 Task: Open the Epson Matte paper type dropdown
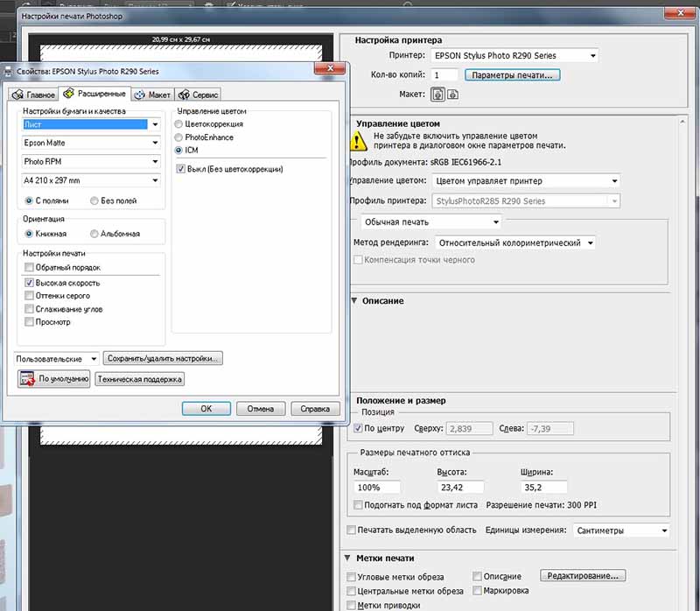pos(91,143)
